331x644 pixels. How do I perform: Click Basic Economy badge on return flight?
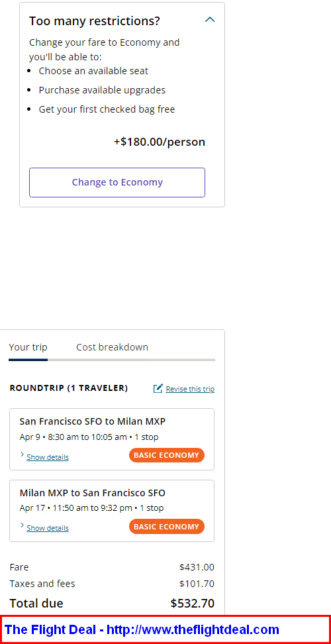[x=167, y=526]
